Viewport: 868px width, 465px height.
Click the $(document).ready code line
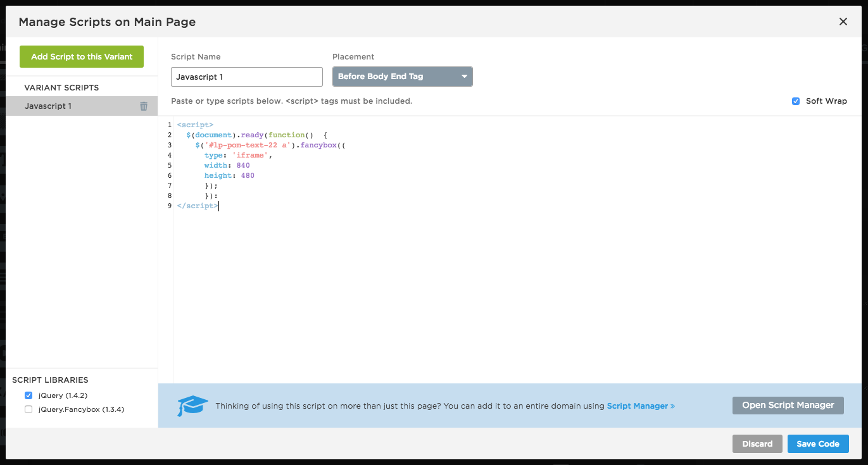pos(256,135)
